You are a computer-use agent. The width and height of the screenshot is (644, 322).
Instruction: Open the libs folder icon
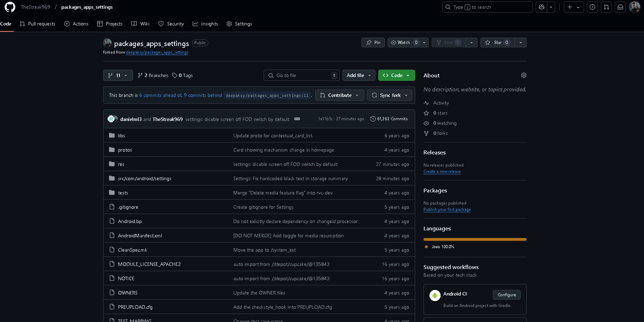[x=112, y=136]
